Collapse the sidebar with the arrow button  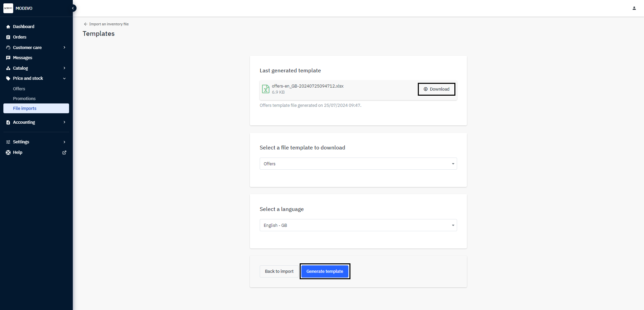coord(73,8)
